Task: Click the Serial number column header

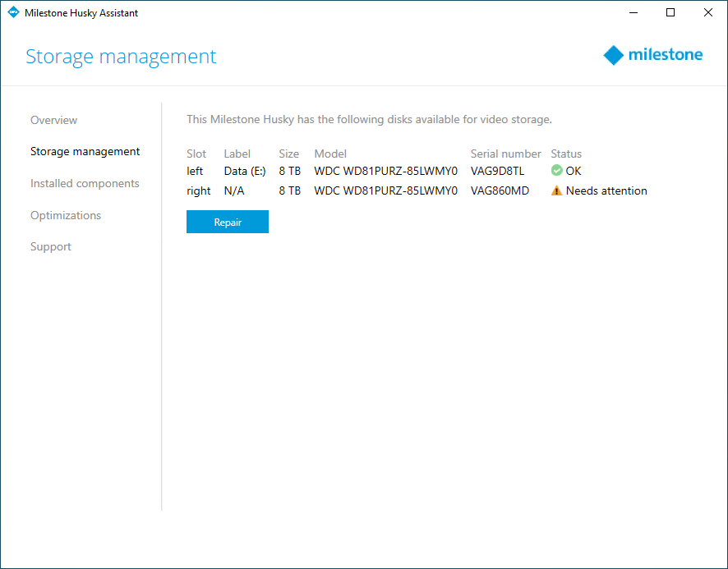Action: click(x=505, y=154)
